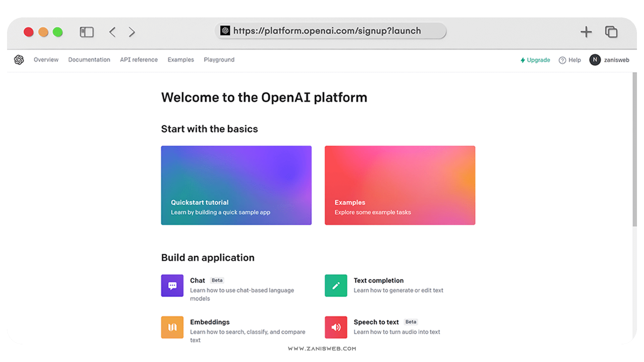The image size is (644, 362).
Task: Click the Upgrade link
Action: click(535, 60)
